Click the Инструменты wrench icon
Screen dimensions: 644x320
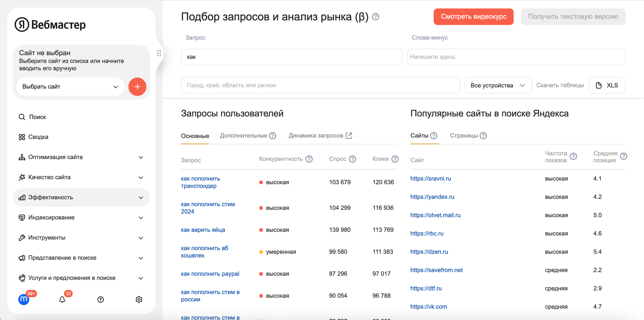click(x=22, y=238)
